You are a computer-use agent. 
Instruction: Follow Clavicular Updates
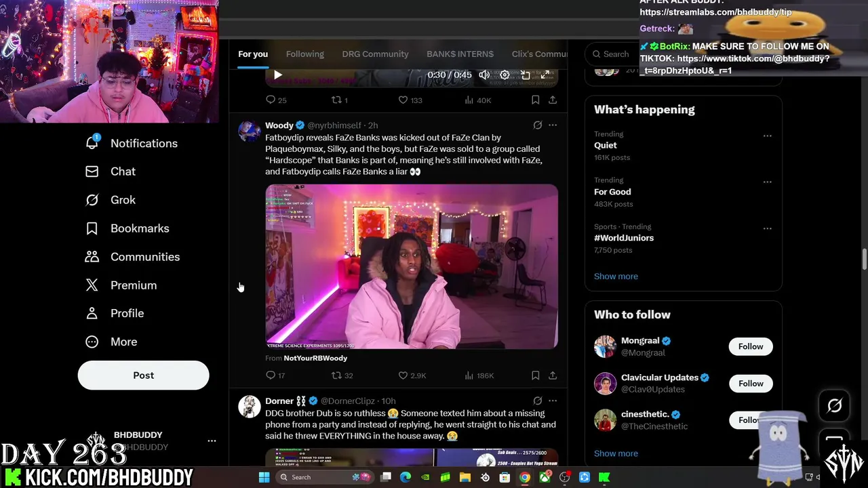751,384
